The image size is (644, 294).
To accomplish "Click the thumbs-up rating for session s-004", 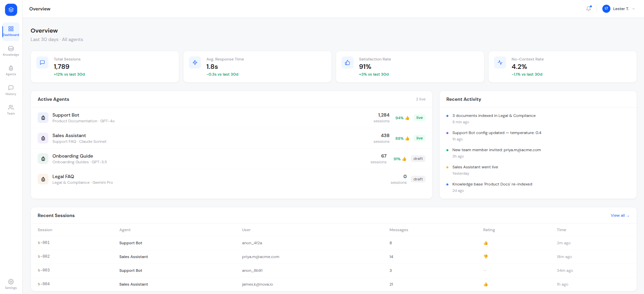I will coord(486,284).
